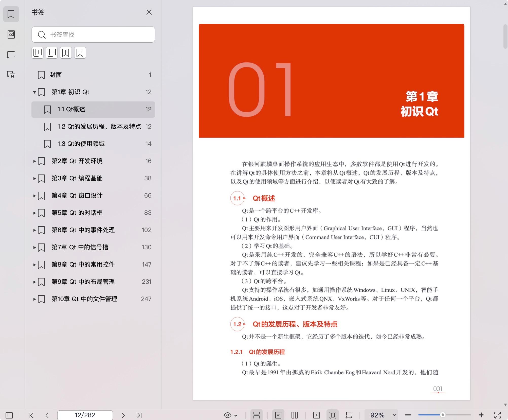
Task: Click the actual size icon
Action: click(x=317, y=415)
